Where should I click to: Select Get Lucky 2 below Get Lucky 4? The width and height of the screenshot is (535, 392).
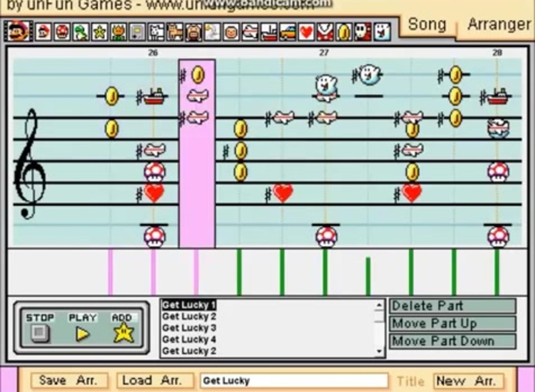189,351
